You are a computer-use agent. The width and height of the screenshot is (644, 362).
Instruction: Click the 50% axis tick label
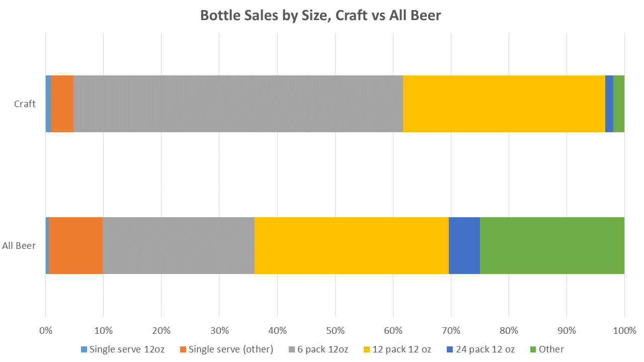[335, 331]
